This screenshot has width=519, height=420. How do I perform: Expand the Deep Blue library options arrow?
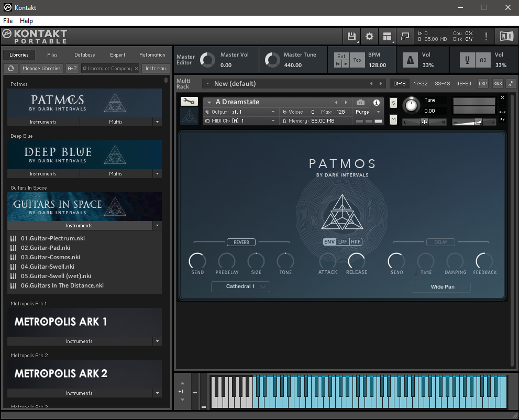(157, 174)
